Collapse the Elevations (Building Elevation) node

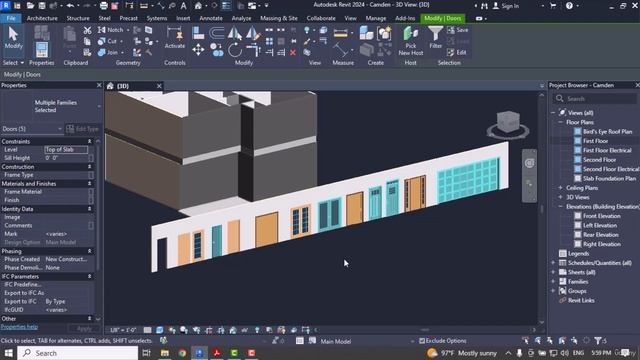[x=560, y=207]
